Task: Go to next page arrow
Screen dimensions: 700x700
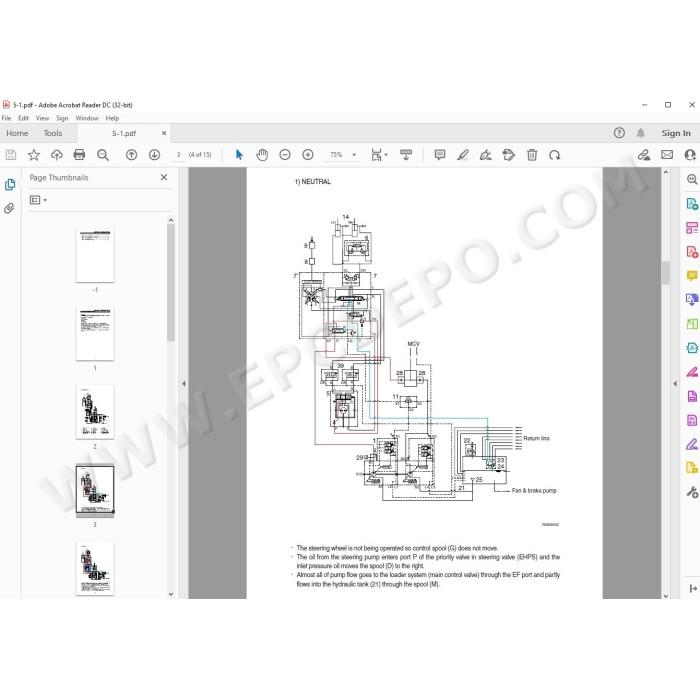Action: [154, 155]
